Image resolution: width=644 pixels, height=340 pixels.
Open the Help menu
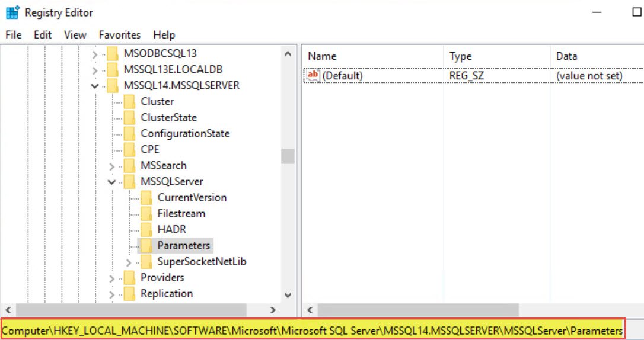[164, 35]
